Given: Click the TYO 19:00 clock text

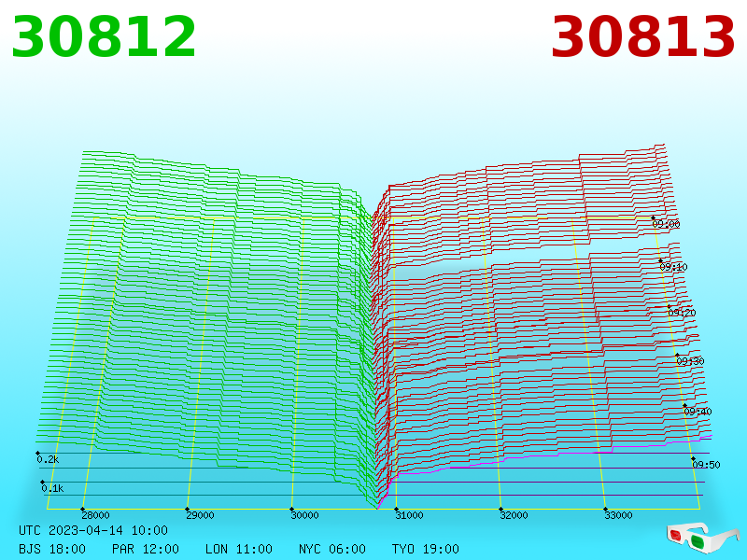Looking at the screenshot, I should 426,549.
